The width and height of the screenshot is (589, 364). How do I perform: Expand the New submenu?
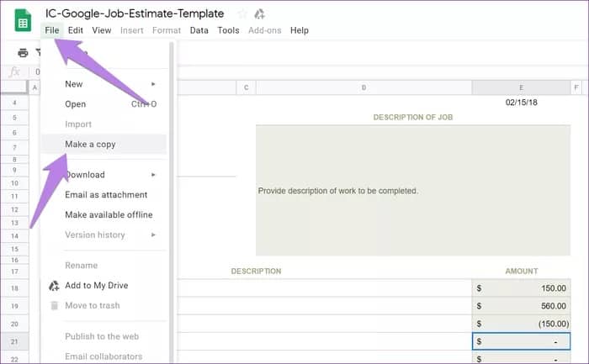(x=153, y=84)
